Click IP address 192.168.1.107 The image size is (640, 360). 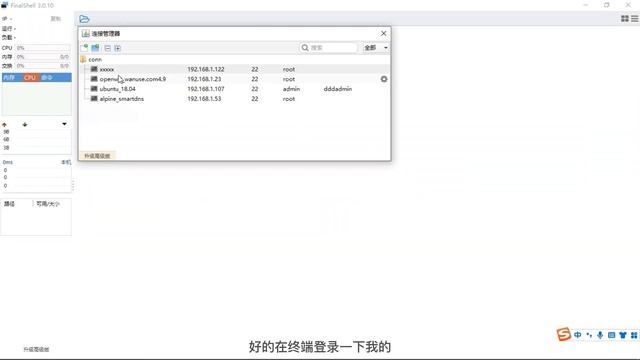point(206,89)
